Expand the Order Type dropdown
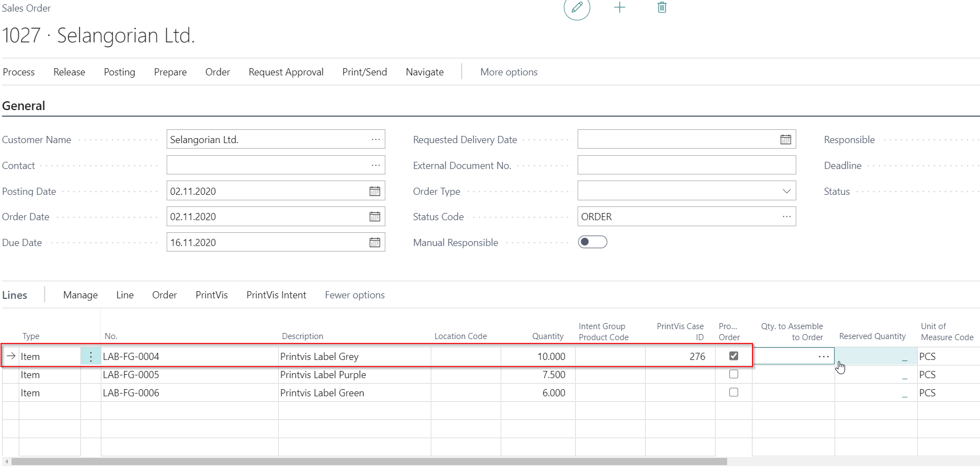 point(787,191)
